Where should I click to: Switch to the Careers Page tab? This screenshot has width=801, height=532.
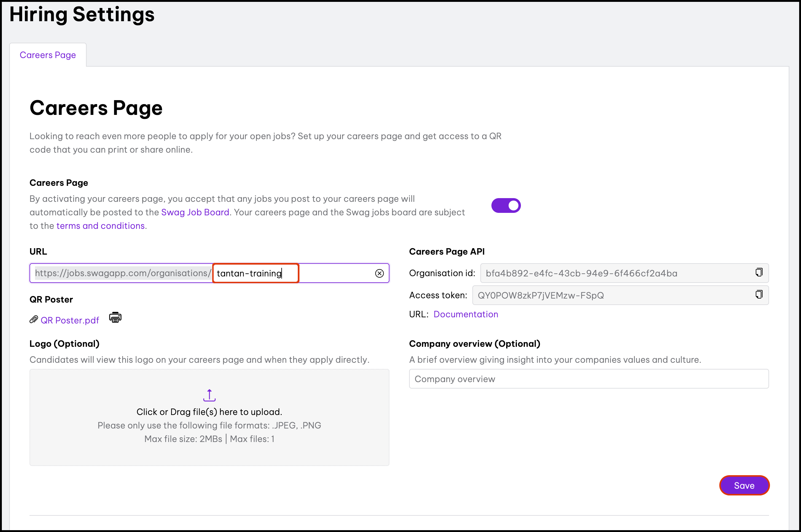pos(48,55)
